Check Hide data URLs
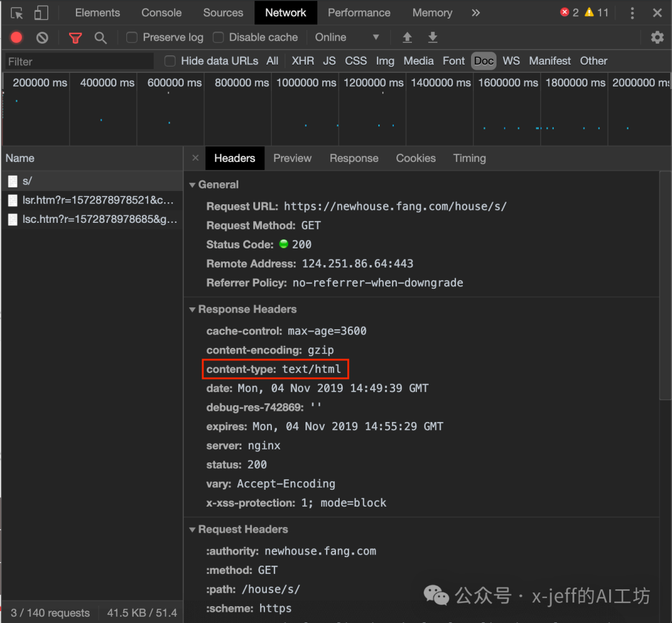This screenshot has height=623, width=672. click(x=170, y=61)
